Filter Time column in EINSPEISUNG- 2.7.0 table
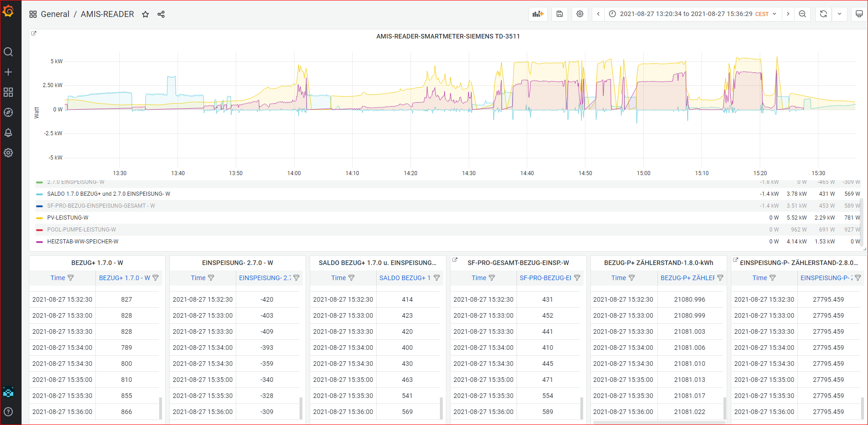The width and height of the screenshot is (868, 425). (211, 278)
